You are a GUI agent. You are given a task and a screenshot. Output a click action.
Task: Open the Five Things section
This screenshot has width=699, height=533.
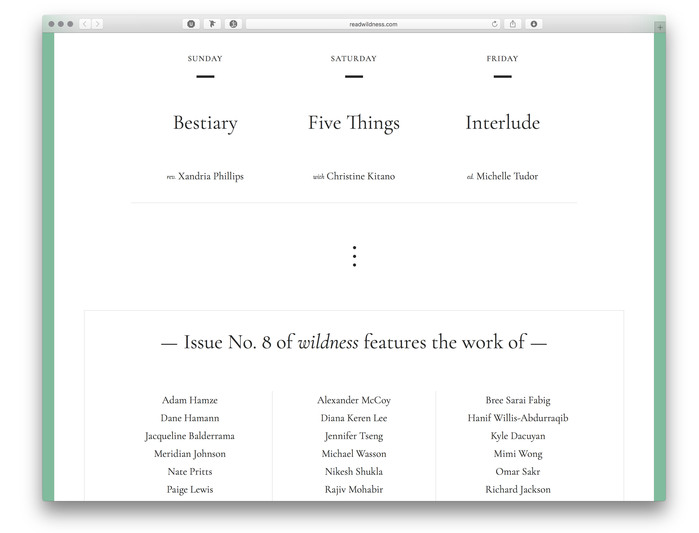click(353, 123)
